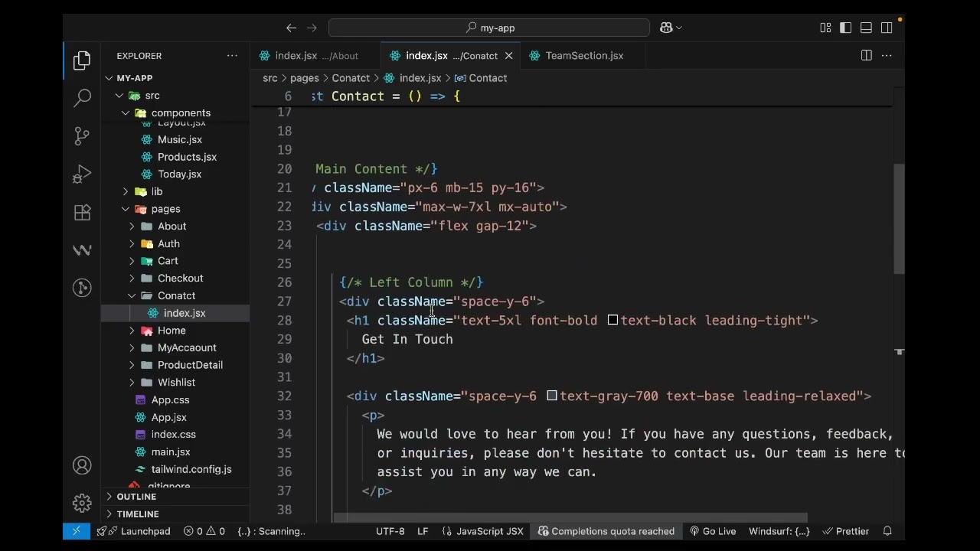Image resolution: width=980 pixels, height=551 pixels.
Task: Toggle the primary side bar
Action: tap(845, 28)
